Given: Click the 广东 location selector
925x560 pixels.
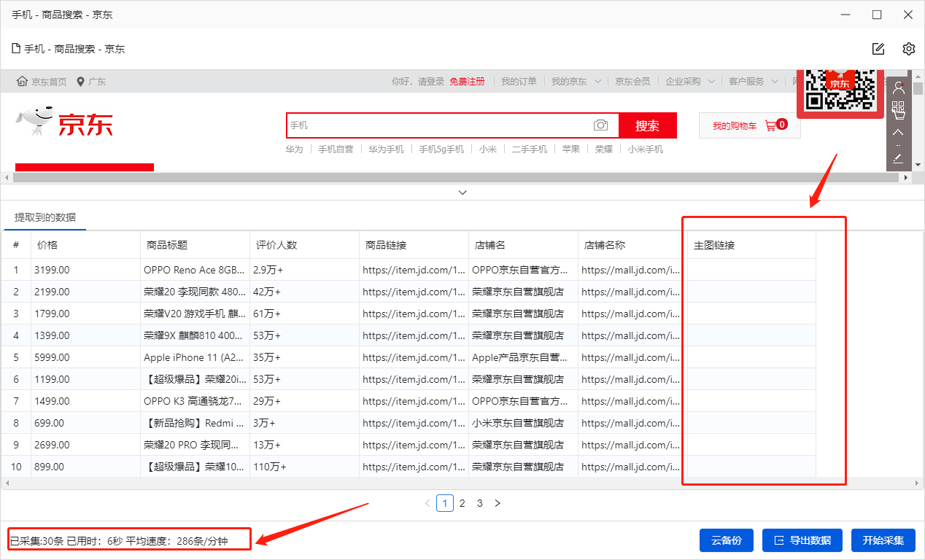Looking at the screenshot, I should pyautogui.click(x=91, y=82).
